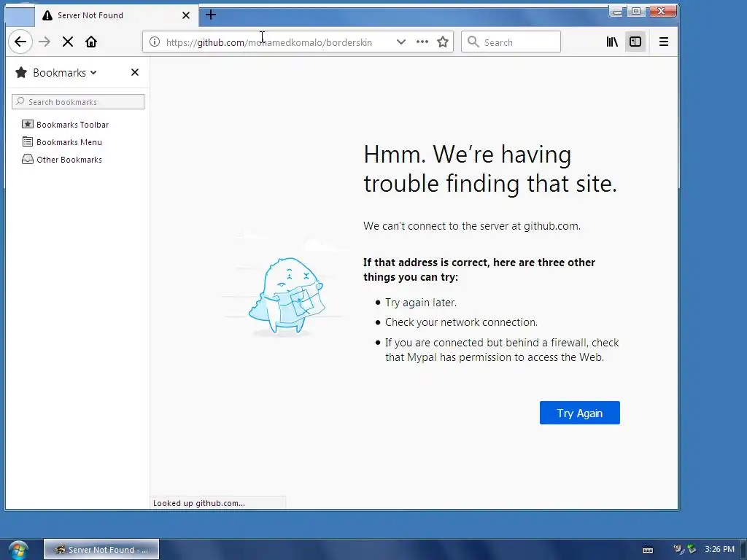Stop loading the page with X button
Viewport: 747px width, 560px height.
[x=68, y=42]
